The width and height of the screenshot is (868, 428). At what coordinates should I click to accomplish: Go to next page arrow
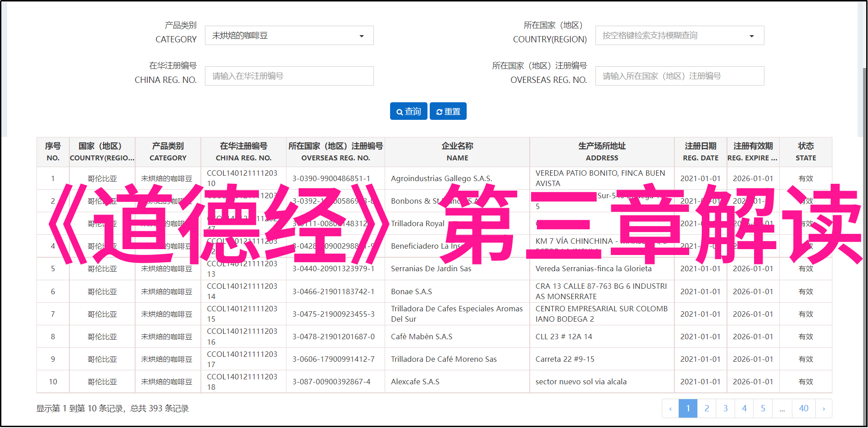coord(823,409)
